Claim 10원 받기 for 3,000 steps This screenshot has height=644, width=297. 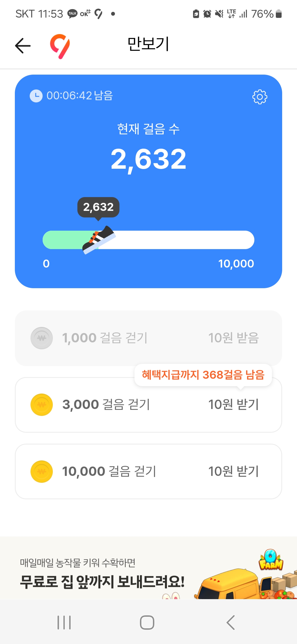pyautogui.click(x=233, y=405)
